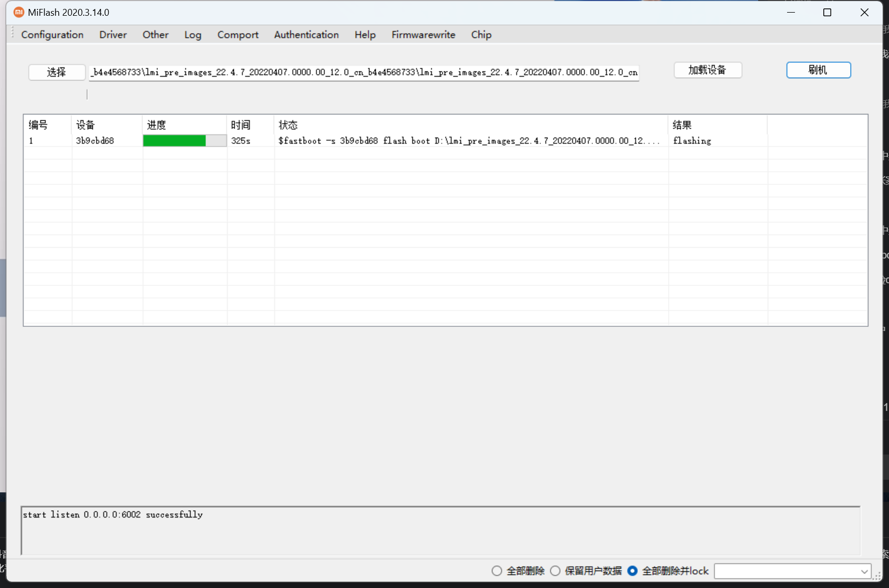This screenshot has width=889, height=588.
Task: Click the flashing result cell
Action: (692, 141)
